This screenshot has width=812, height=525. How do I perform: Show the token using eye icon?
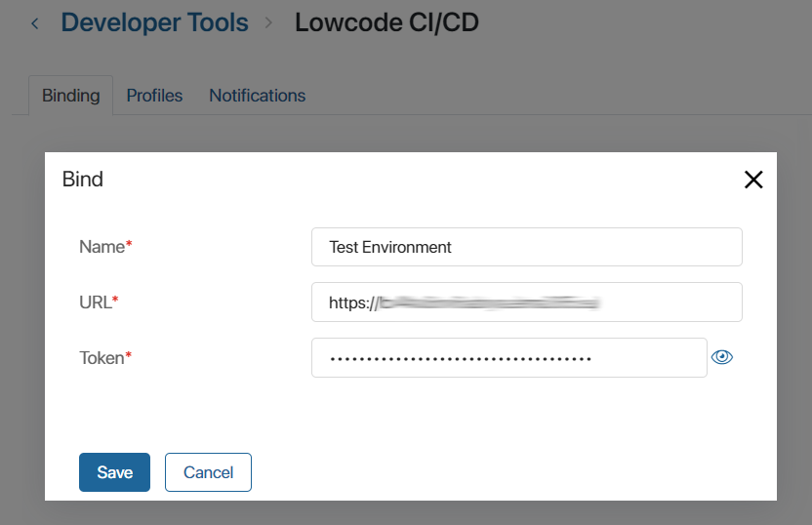click(x=722, y=357)
